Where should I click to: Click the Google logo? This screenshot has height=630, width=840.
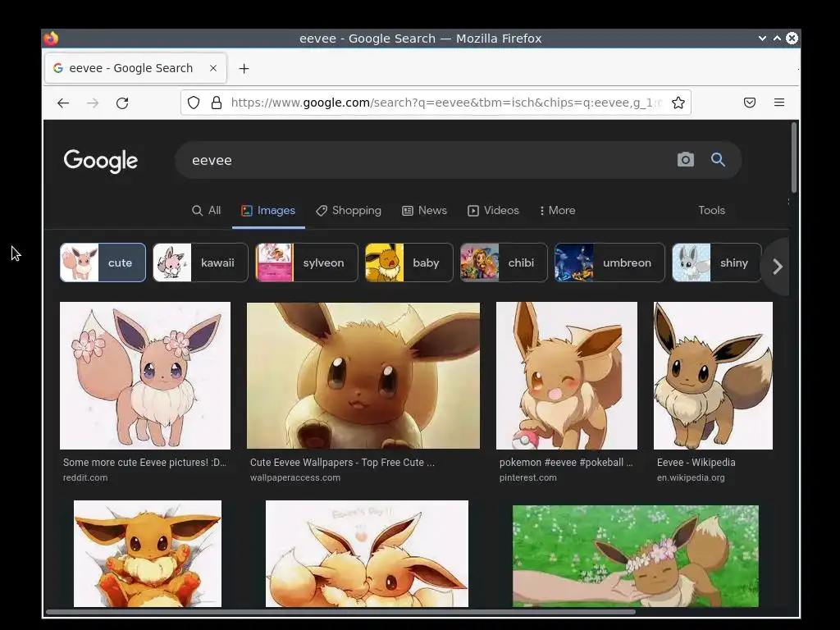101,161
